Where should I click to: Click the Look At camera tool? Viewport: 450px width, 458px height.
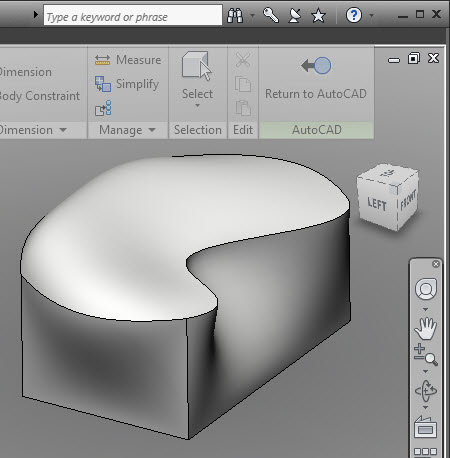click(426, 427)
